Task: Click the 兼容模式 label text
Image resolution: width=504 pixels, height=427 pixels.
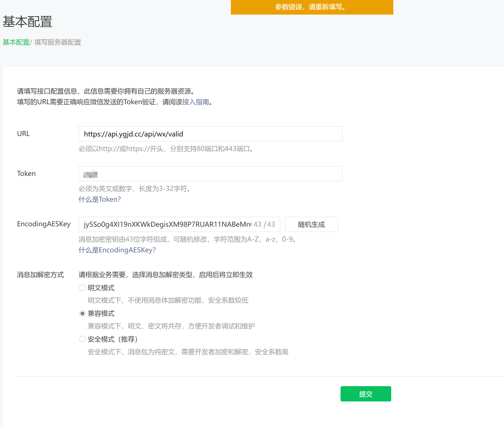Action: (x=101, y=313)
